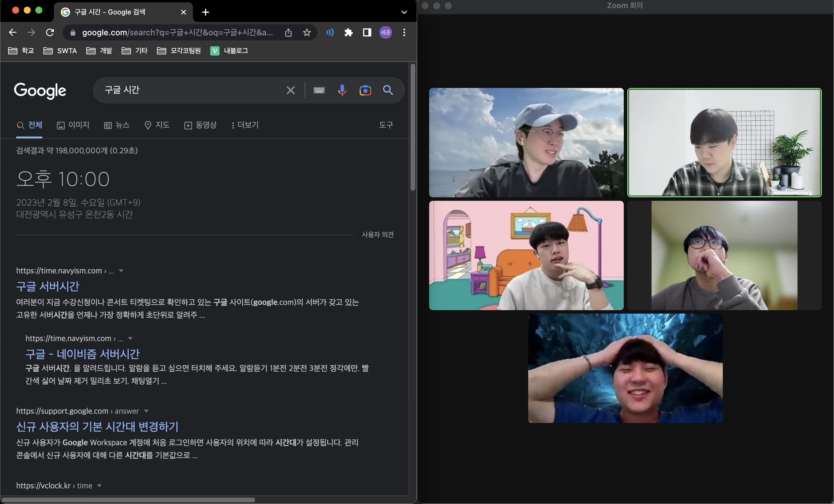The height and width of the screenshot is (504, 834).
Task: Toggle the Chrome side panel
Action: coord(367,32)
